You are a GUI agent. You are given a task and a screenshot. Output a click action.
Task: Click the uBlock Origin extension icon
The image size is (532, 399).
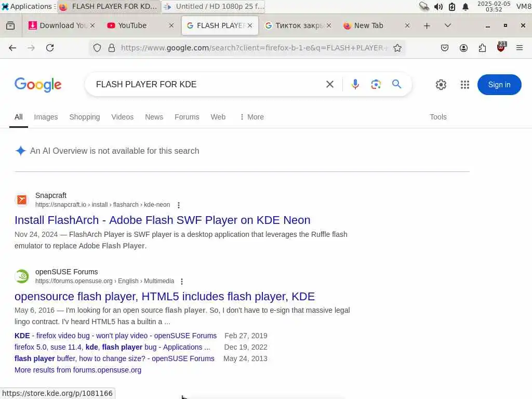point(501,47)
